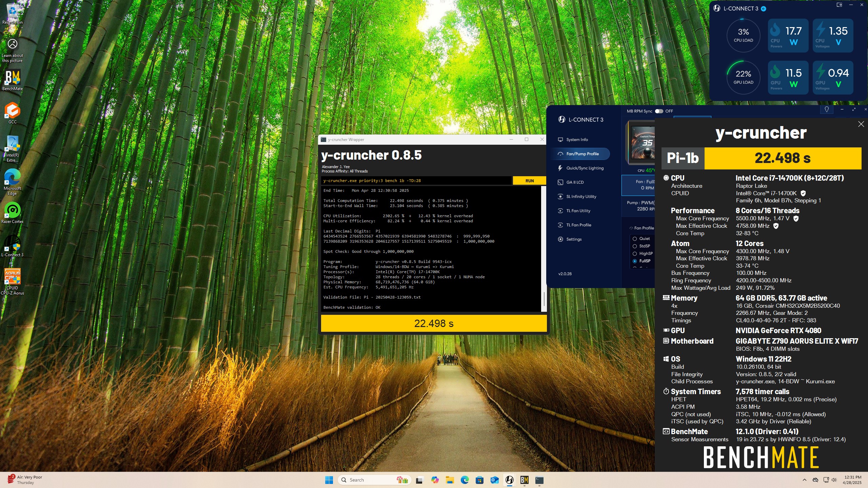Select the Quiet fan profile
Viewport: 868px width, 488px height.
pos(634,239)
